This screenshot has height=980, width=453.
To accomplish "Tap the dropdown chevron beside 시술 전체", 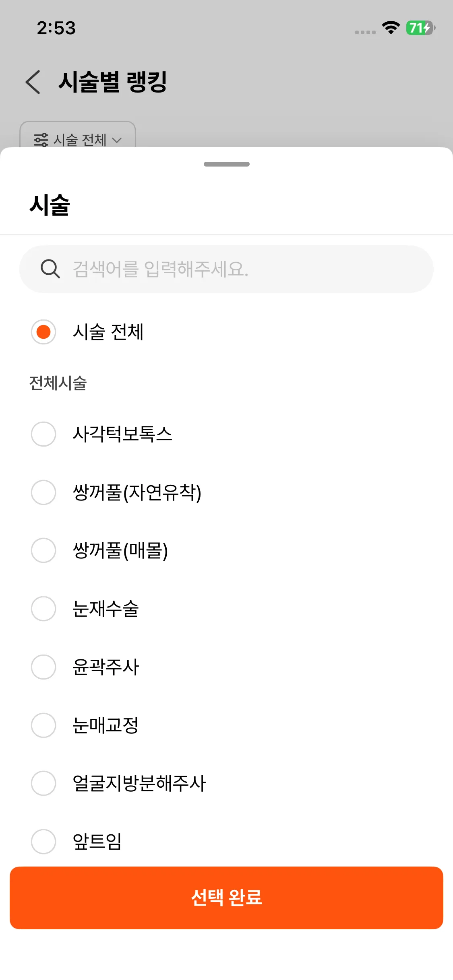I will [117, 140].
